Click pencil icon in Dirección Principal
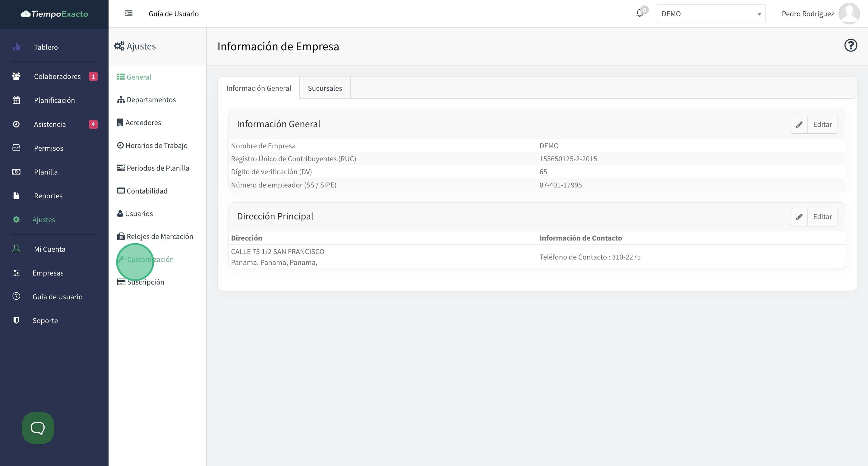The image size is (868, 466). [x=799, y=217]
